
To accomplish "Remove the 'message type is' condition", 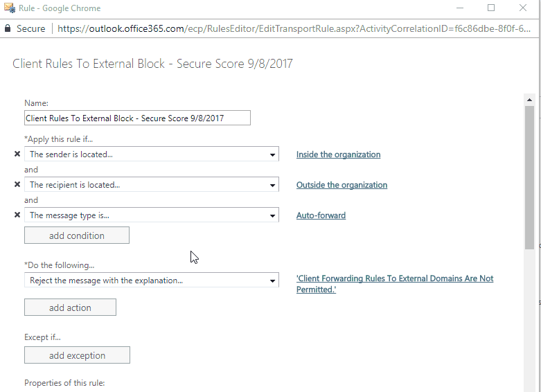I will pos(17,215).
